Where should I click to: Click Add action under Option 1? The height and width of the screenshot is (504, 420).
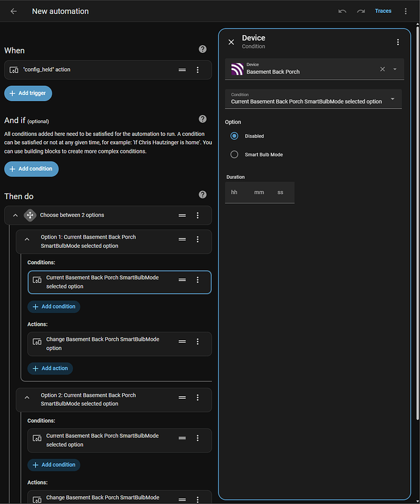pyautogui.click(x=51, y=368)
